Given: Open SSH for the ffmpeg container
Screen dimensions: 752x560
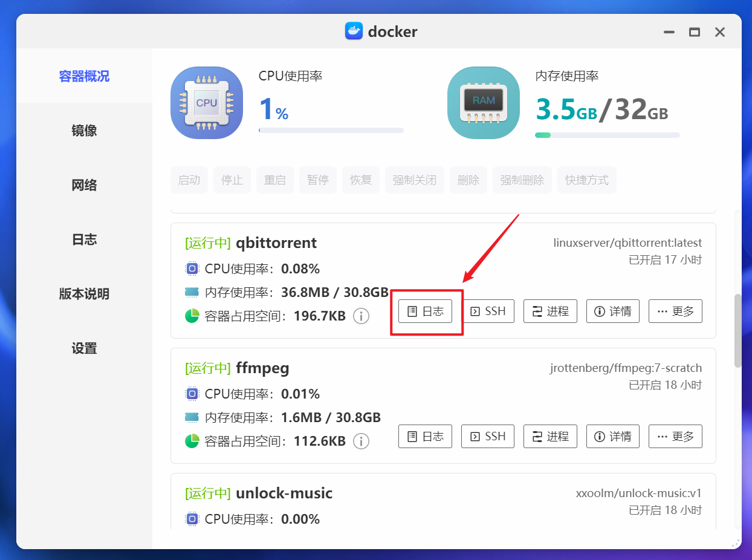Looking at the screenshot, I should pyautogui.click(x=487, y=436).
